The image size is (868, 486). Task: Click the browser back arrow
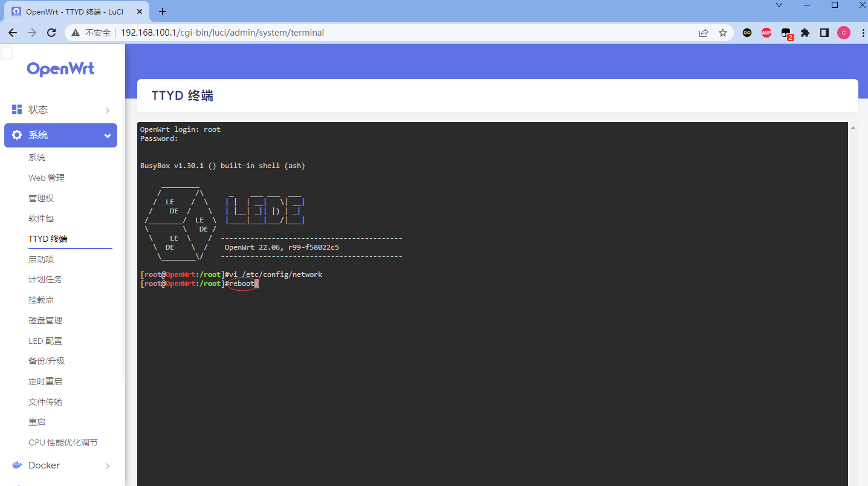click(x=13, y=33)
